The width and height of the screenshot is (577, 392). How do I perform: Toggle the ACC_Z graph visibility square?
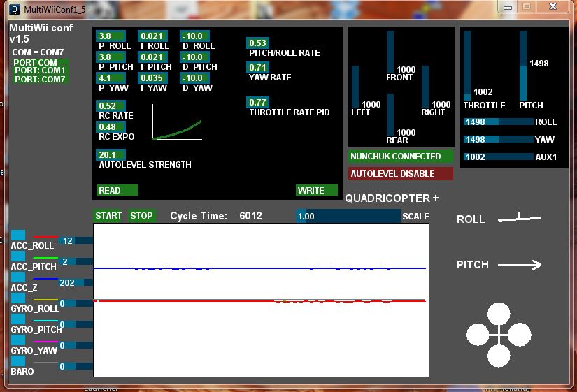tap(18, 277)
